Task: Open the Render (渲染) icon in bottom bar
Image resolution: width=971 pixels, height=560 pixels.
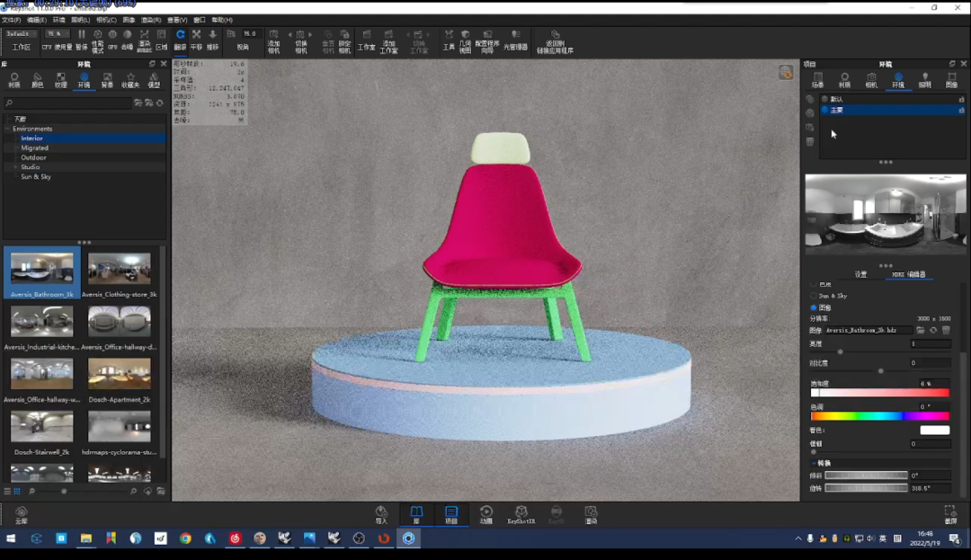Action: [591, 513]
